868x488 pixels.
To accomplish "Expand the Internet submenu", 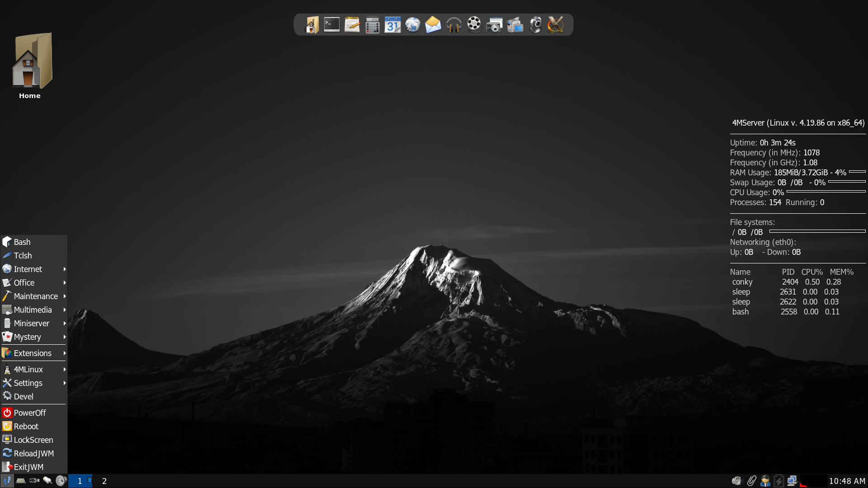I will [34, 269].
